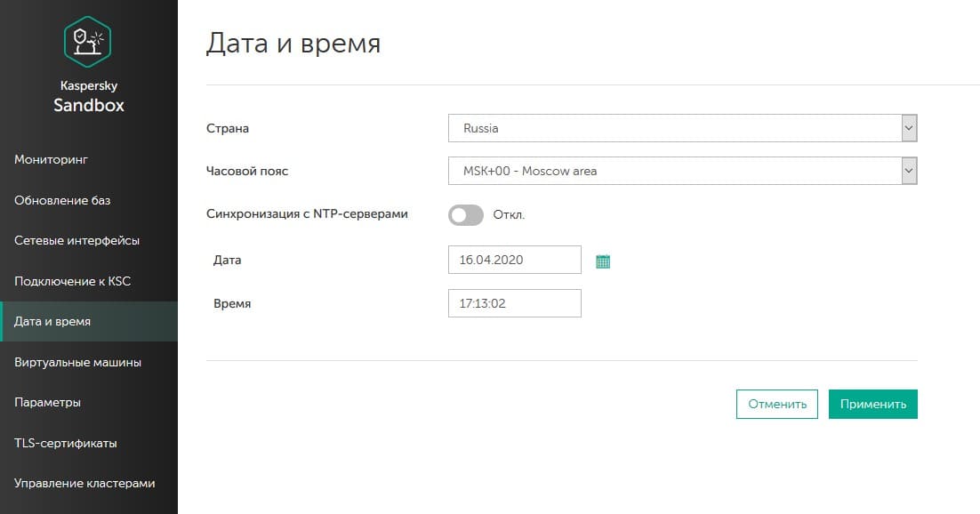Click the Country dropdown arrow
The height and width of the screenshot is (514, 980).
pos(908,128)
